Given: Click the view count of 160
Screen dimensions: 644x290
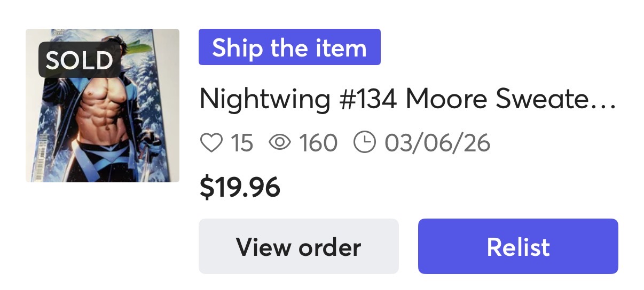Looking at the screenshot, I should click(x=318, y=143).
